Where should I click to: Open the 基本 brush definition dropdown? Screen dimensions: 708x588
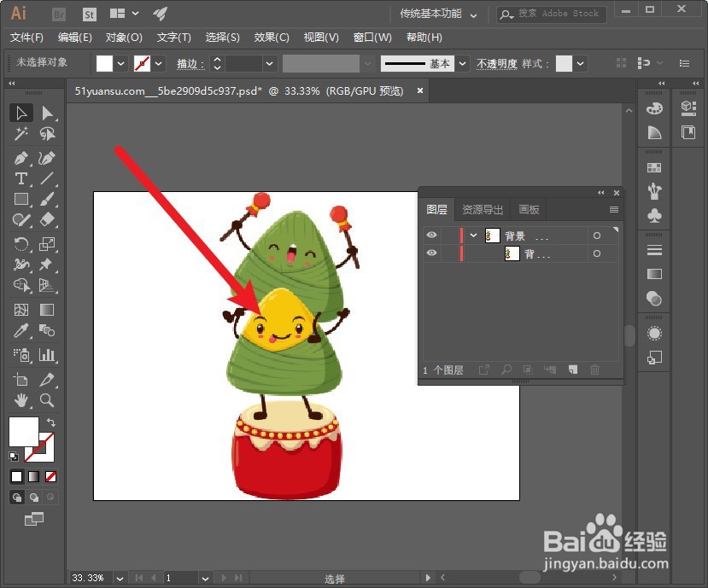point(462,64)
